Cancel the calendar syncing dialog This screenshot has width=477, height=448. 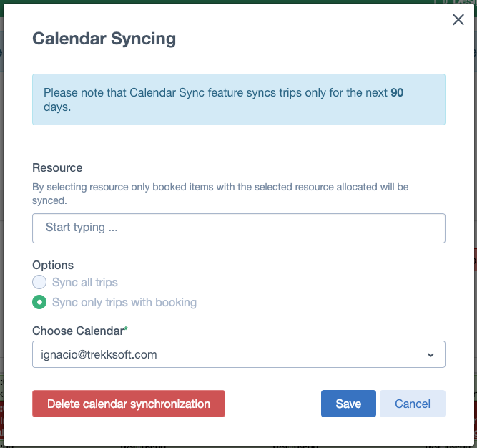pos(413,404)
